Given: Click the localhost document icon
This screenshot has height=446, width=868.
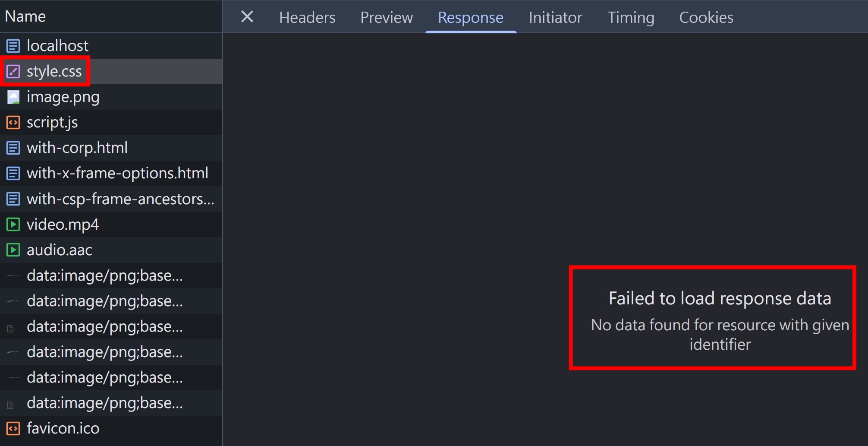Looking at the screenshot, I should [x=13, y=46].
